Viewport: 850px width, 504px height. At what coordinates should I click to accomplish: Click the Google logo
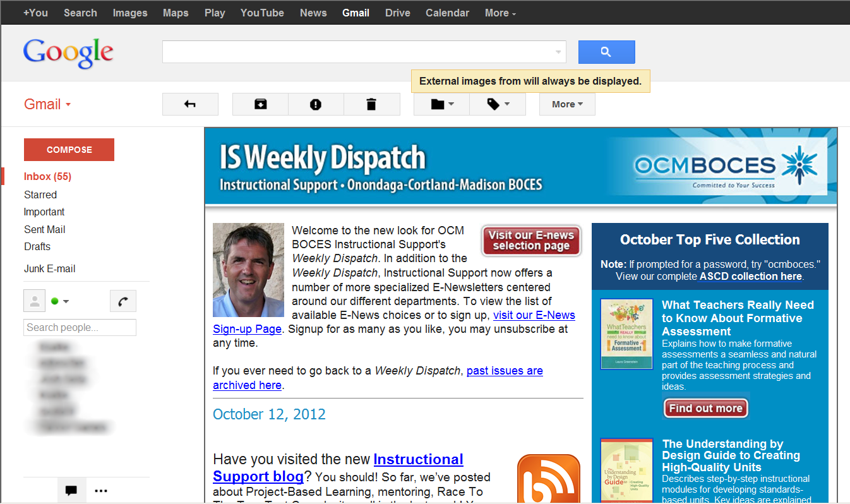click(68, 53)
